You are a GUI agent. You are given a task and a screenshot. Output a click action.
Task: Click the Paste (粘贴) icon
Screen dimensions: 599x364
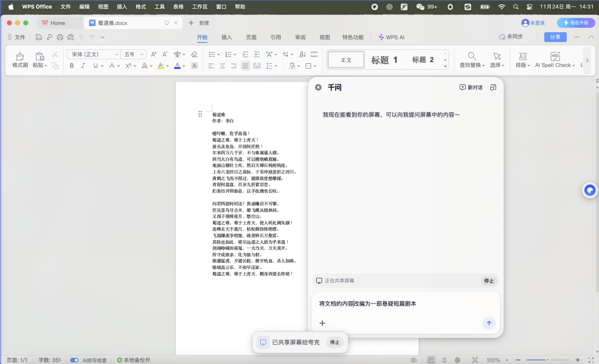tap(39, 58)
